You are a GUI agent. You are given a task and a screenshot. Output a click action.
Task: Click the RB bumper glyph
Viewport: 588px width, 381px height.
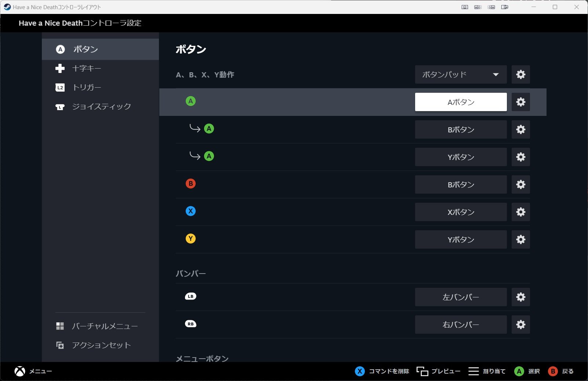coord(190,324)
